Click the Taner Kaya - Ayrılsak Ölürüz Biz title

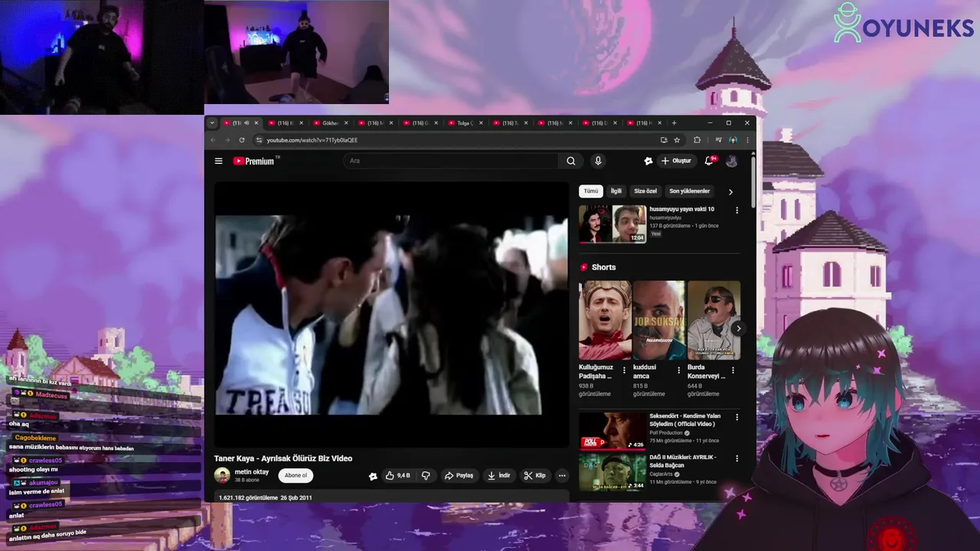click(x=283, y=458)
